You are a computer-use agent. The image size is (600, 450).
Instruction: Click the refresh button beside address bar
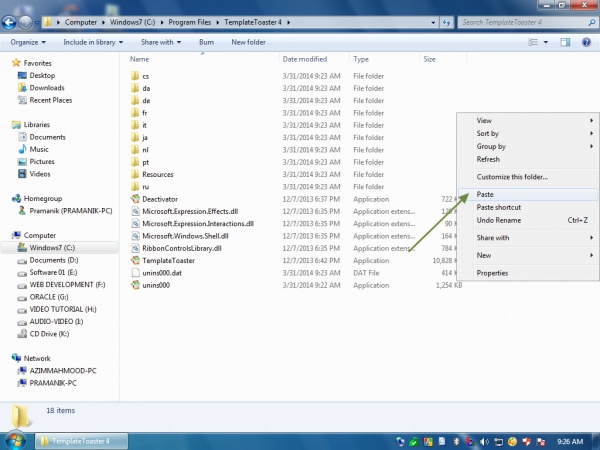pos(446,22)
